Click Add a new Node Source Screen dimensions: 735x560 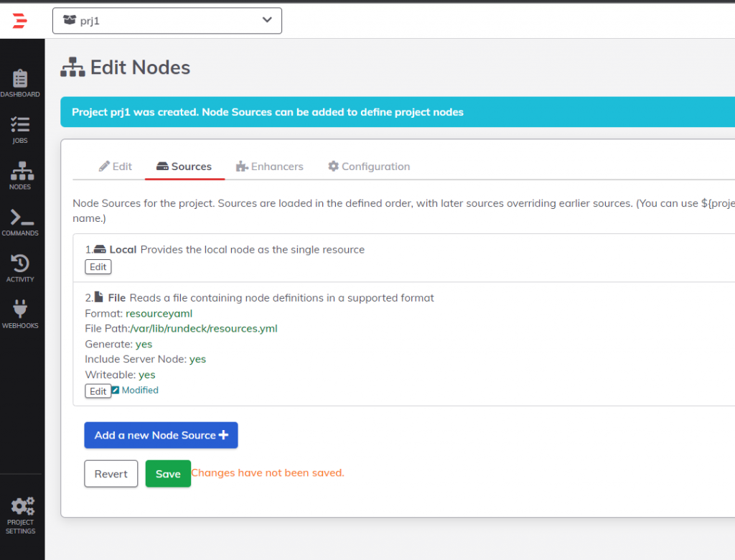tap(161, 435)
